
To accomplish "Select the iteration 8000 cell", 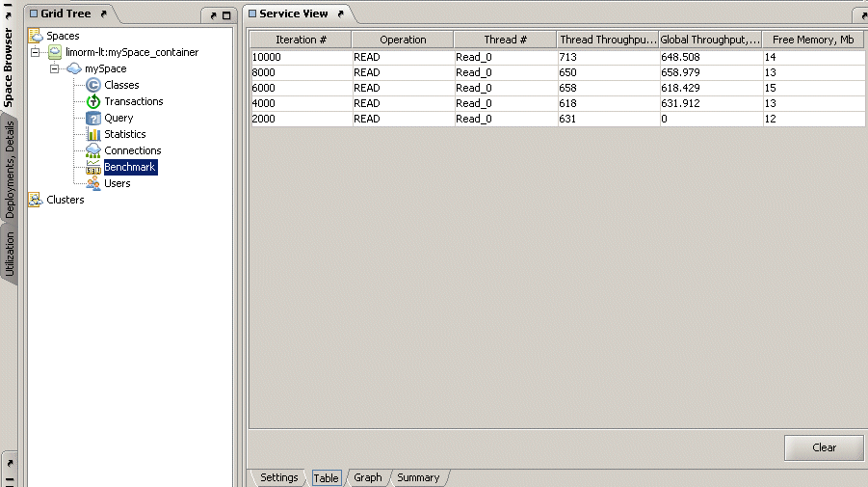I will (302, 72).
